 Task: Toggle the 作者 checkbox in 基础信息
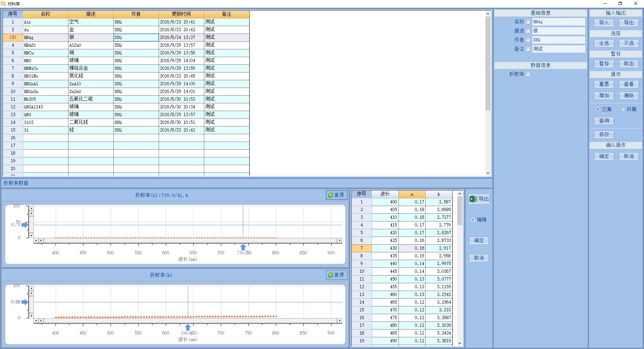coord(528,40)
